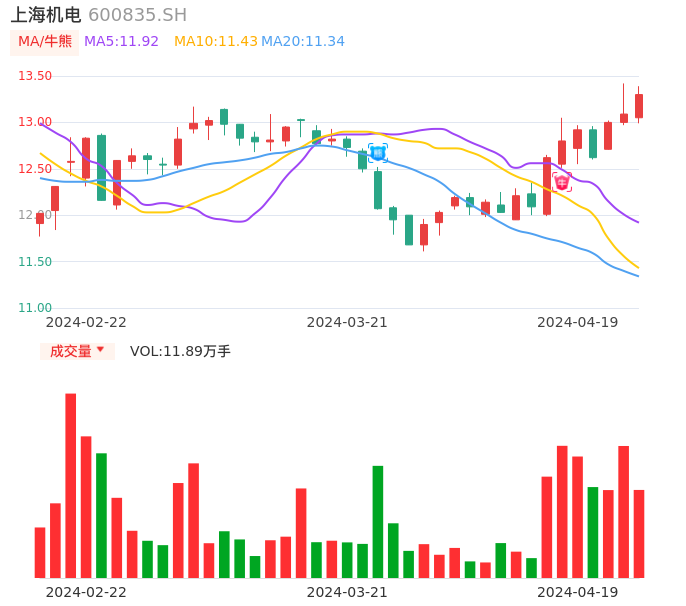Click the tall green volume bar near 2024-03-21

click(x=378, y=521)
